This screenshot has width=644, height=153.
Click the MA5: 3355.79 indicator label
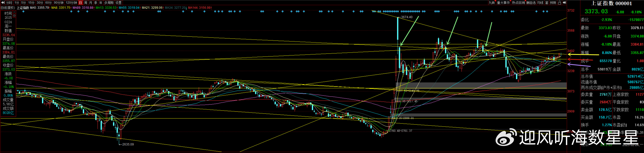(x=40, y=8)
